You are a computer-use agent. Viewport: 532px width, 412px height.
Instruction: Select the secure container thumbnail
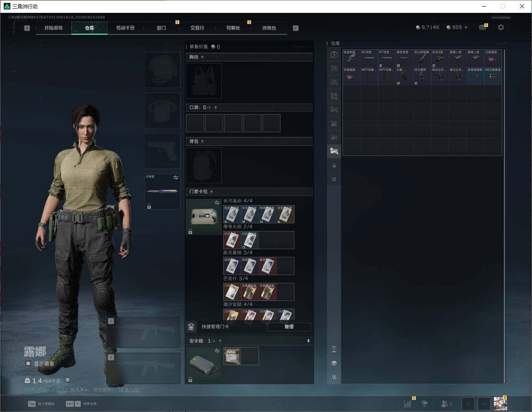coord(204,365)
